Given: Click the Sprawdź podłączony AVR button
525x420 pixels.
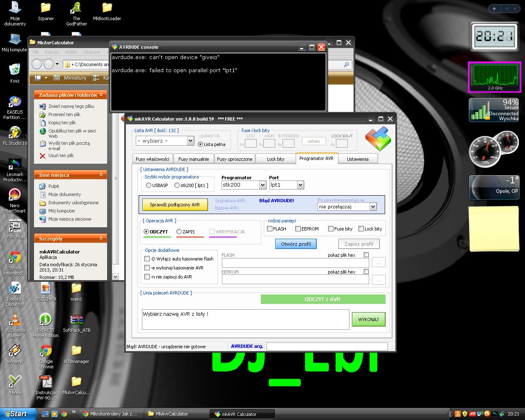Looking at the screenshot, I should pos(175,205).
